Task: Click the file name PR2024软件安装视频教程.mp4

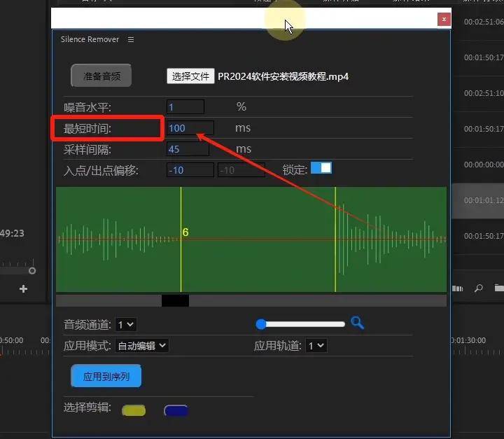Action: click(283, 76)
